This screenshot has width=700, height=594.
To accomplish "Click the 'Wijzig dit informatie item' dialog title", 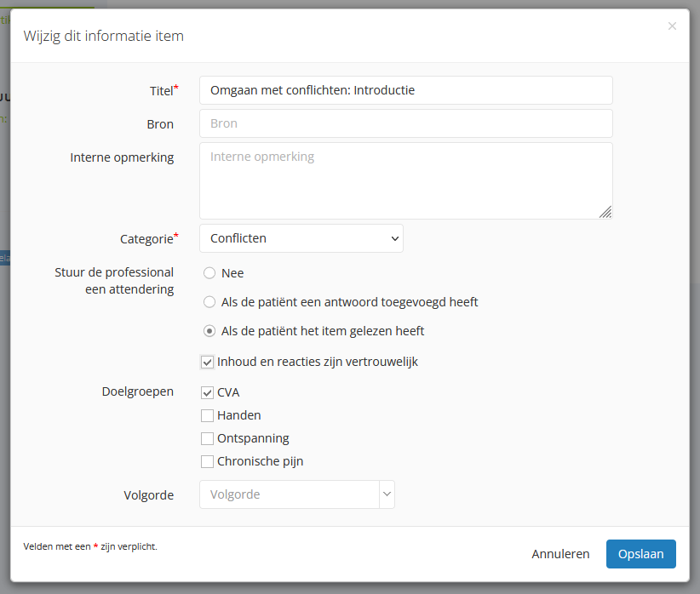I will point(103,36).
